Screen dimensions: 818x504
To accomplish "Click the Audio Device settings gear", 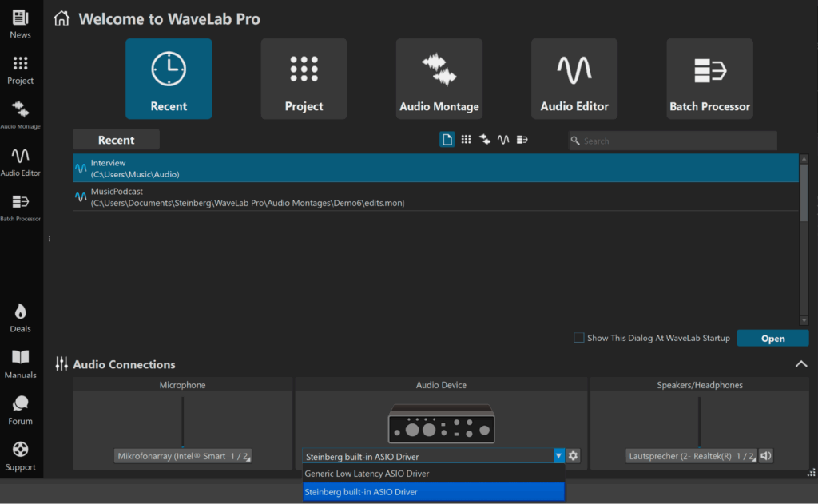I will (573, 456).
